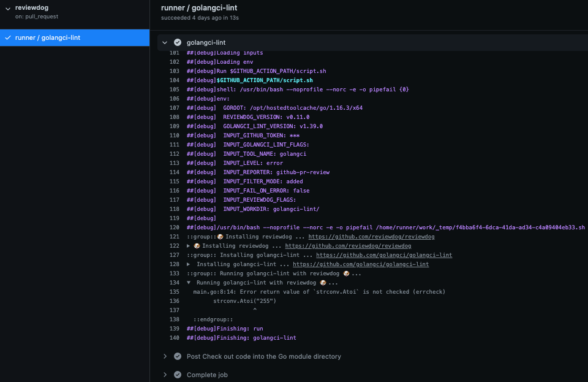Click the "Finishing: run" log line
The image size is (588, 382).
(225, 329)
